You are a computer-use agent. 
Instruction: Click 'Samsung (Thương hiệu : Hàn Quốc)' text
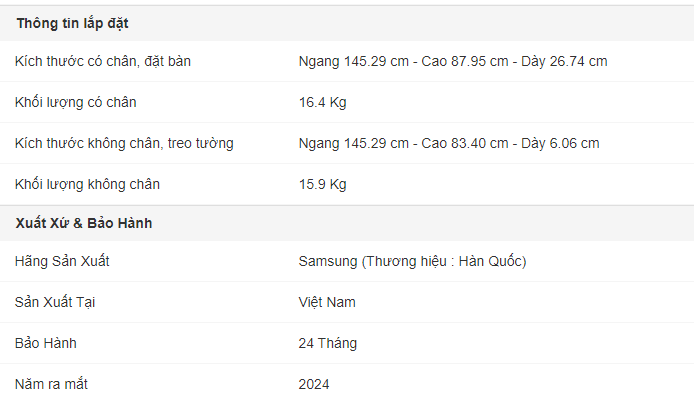click(x=413, y=261)
